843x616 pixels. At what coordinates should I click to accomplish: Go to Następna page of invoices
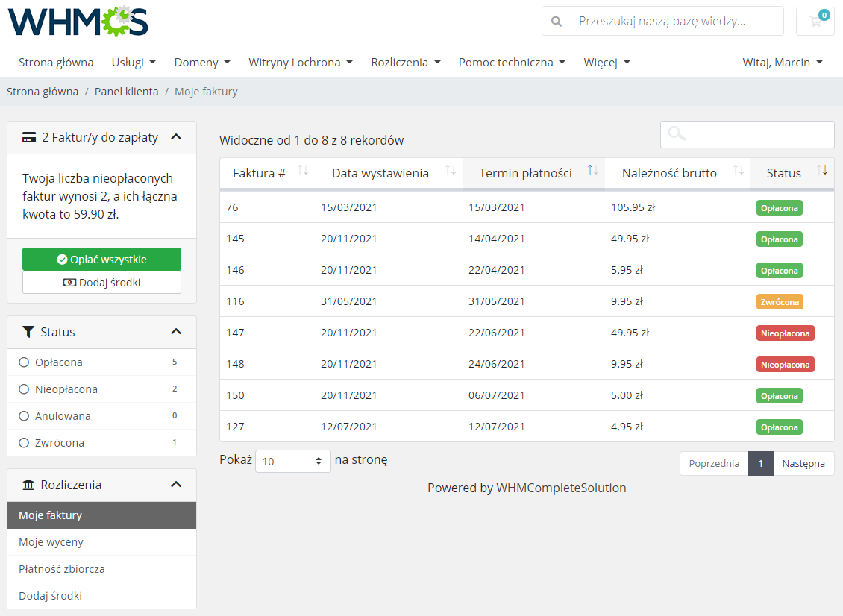pyautogui.click(x=803, y=463)
